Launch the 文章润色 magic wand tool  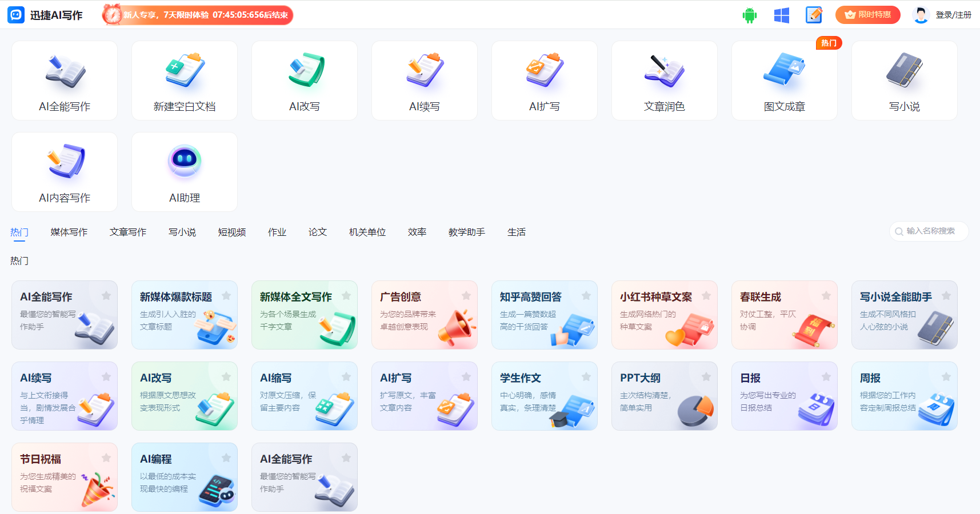click(x=665, y=81)
